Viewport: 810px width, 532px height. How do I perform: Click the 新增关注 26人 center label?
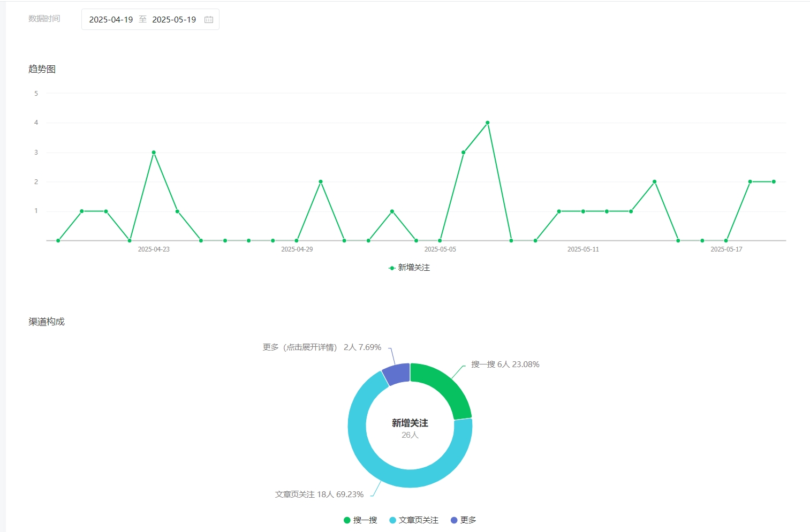pyautogui.click(x=410, y=428)
